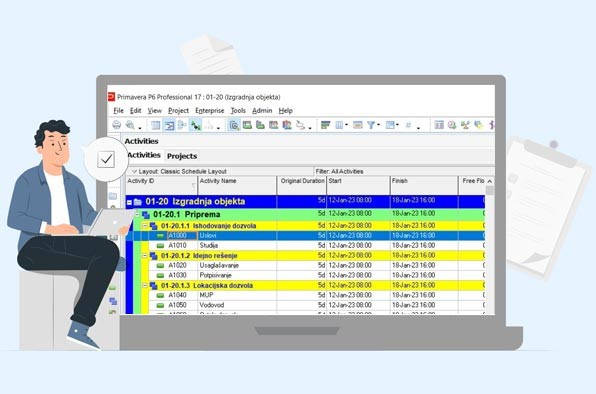Click the Timescale toolbar icon
Viewport: 596px width, 394px height.
(358, 125)
